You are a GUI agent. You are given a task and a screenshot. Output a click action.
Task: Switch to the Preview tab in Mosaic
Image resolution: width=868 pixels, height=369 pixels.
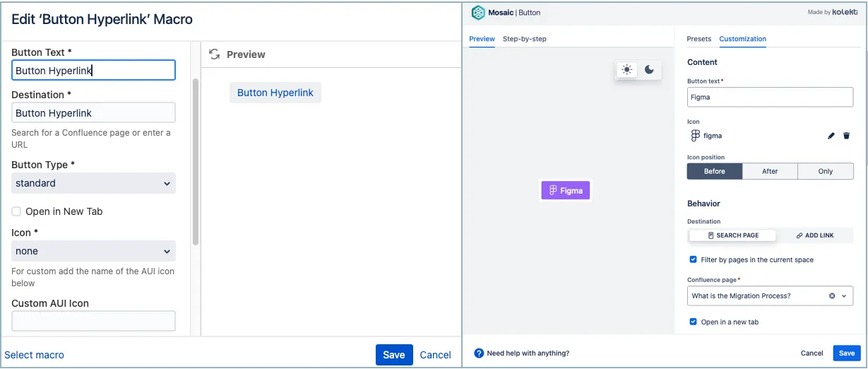click(x=482, y=39)
